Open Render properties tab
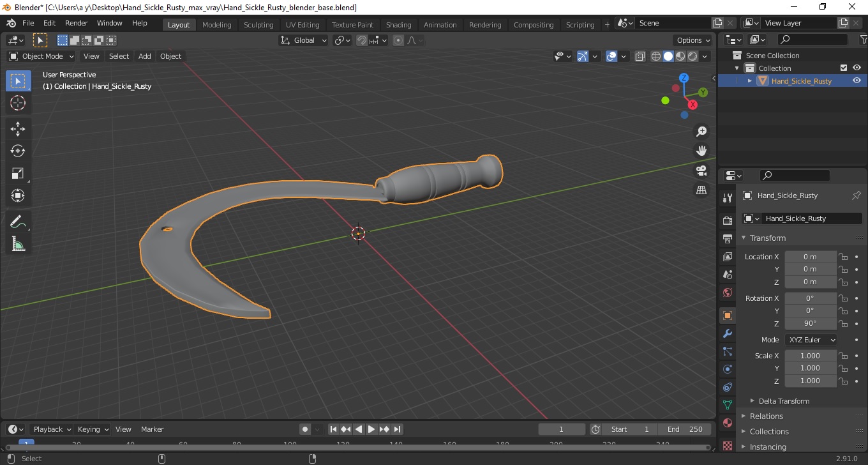Screen dimensions: 868x465 pos(728,221)
